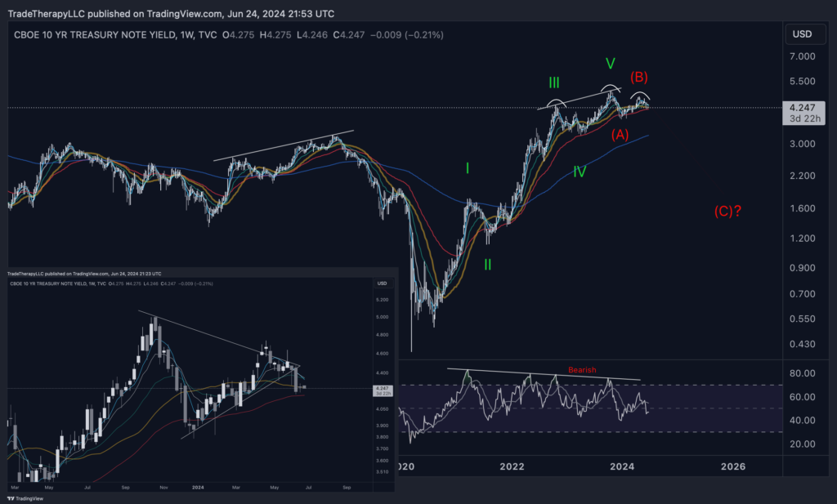Select the green wave III label
The height and width of the screenshot is (504, 837).
click(x=554, y=83)
